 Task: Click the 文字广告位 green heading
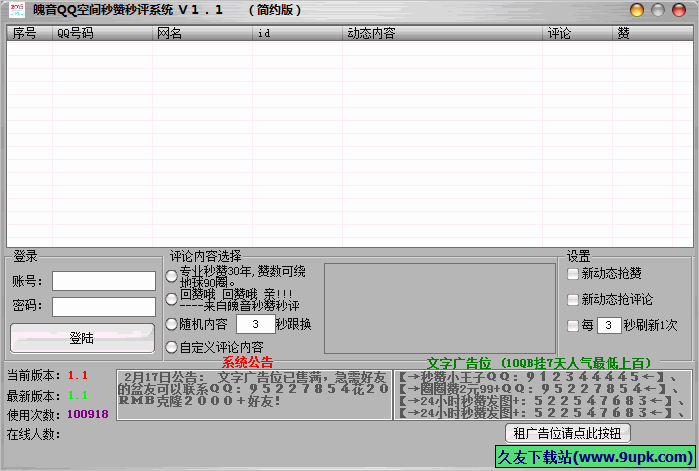[539, 363]
